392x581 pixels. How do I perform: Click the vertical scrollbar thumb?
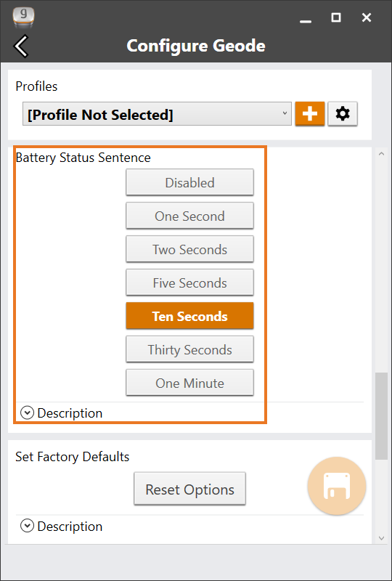coord(382,416)
